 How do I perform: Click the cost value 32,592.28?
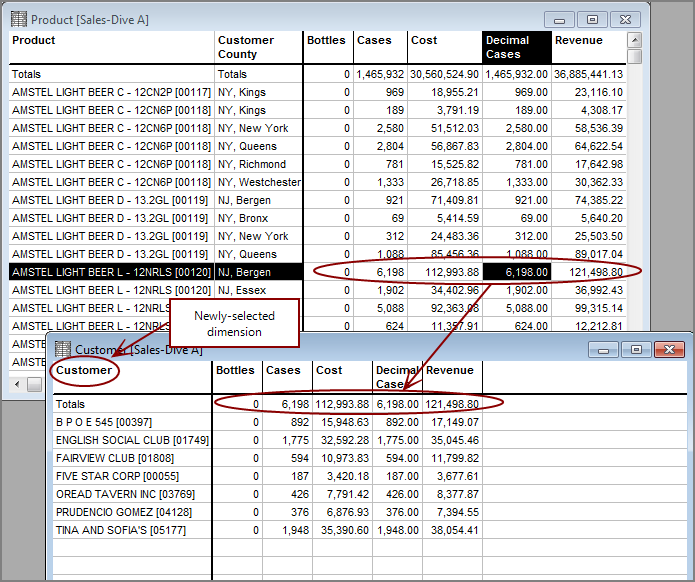(x=342, y=440)
